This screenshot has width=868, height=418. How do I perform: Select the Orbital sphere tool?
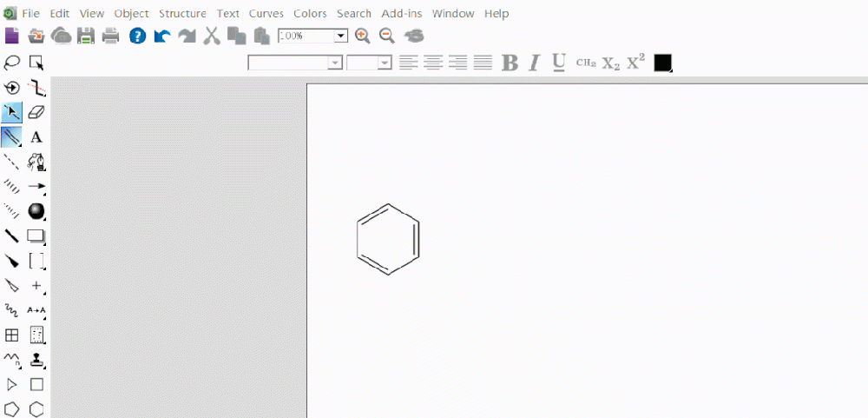coord(36,210)
